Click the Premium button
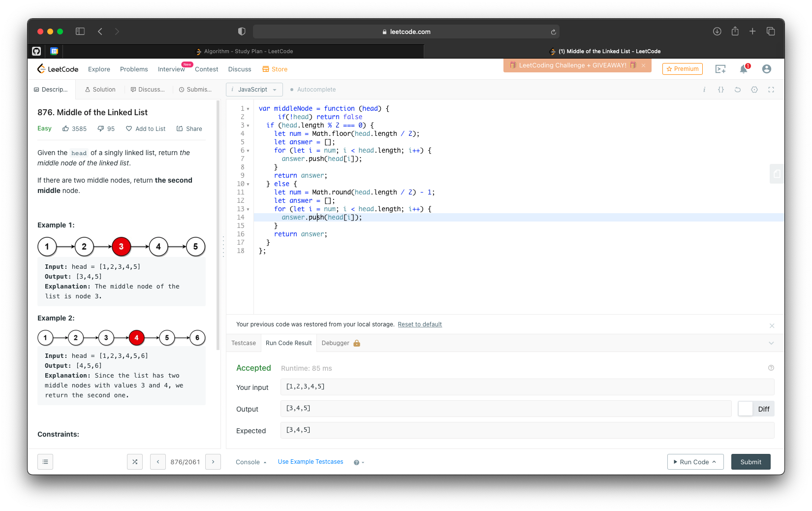This screenshot has height=511, width=812. pyautogui.click(x=683, y=69)
